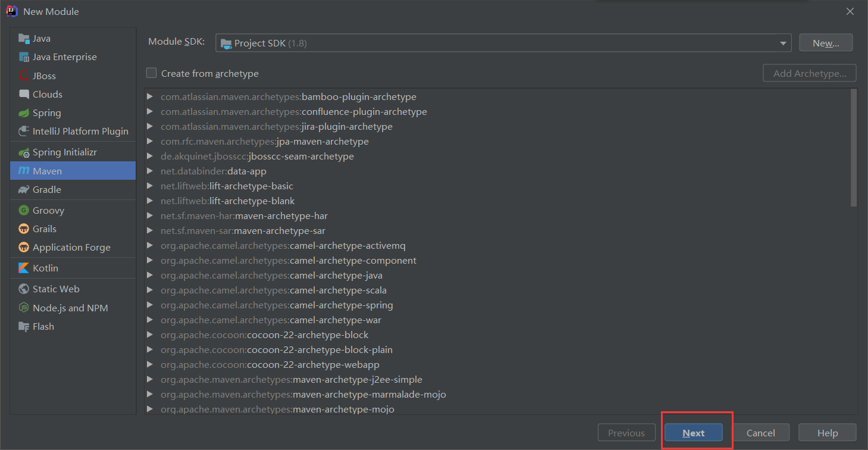Click the Next button
Viewport: 868px width, 450px height.
point(693,433)
